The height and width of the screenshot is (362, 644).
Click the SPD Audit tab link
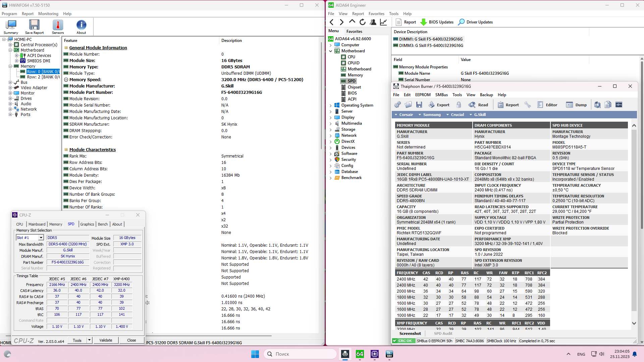(443, 334)
